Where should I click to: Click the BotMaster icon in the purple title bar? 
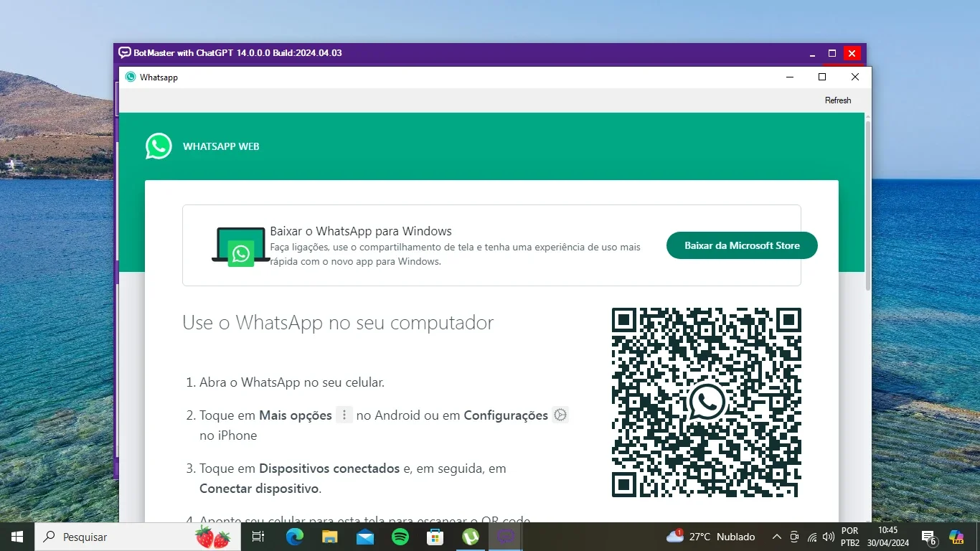pyautogui.click(x=125, y=52)
